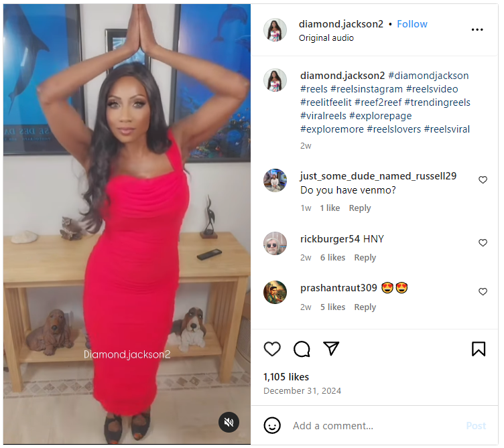This screenshot has height=448, width=504.
Task: Open comments via the speech bubble icon
Action: pyautogui.click(x=302, y=349)
